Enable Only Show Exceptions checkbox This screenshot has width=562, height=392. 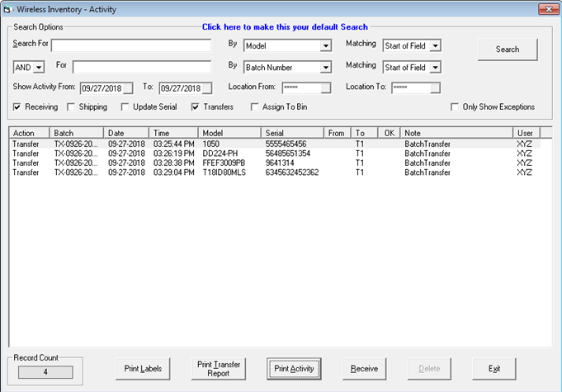point(455,107)
